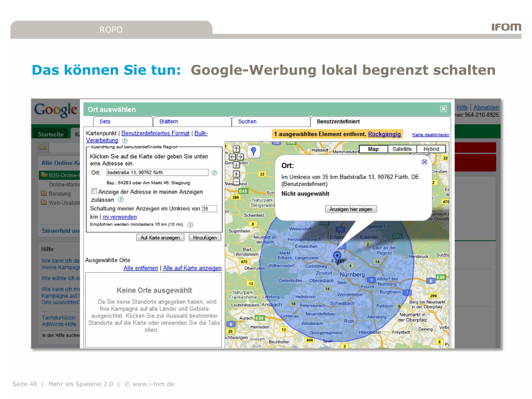Image resolution: width=532 pixels, height=399 pixels.
Task: Click into the Ort address field
Action: click(x=157, y=172)
